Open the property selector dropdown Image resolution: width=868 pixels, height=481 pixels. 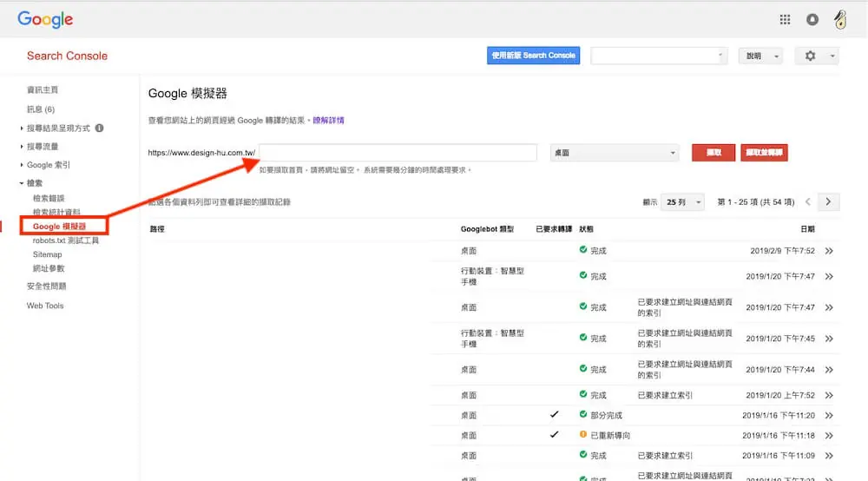pyautogui.click(x=659, y=56)
